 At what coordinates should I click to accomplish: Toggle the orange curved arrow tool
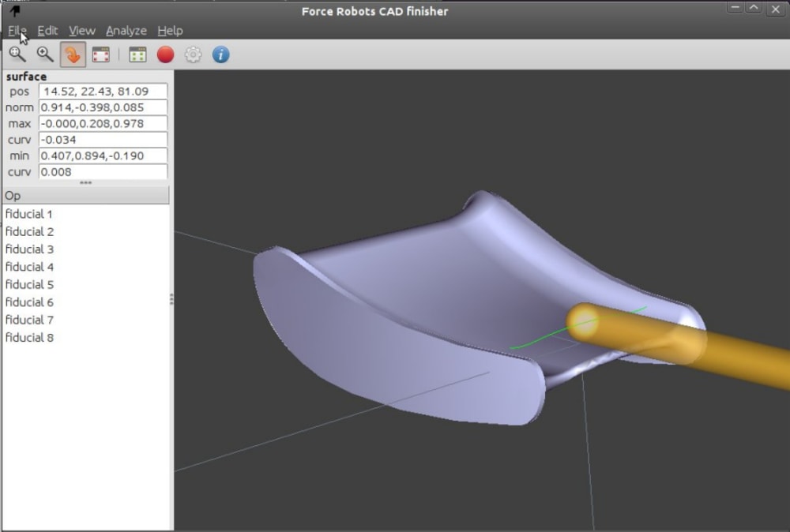tap(73, 54)
